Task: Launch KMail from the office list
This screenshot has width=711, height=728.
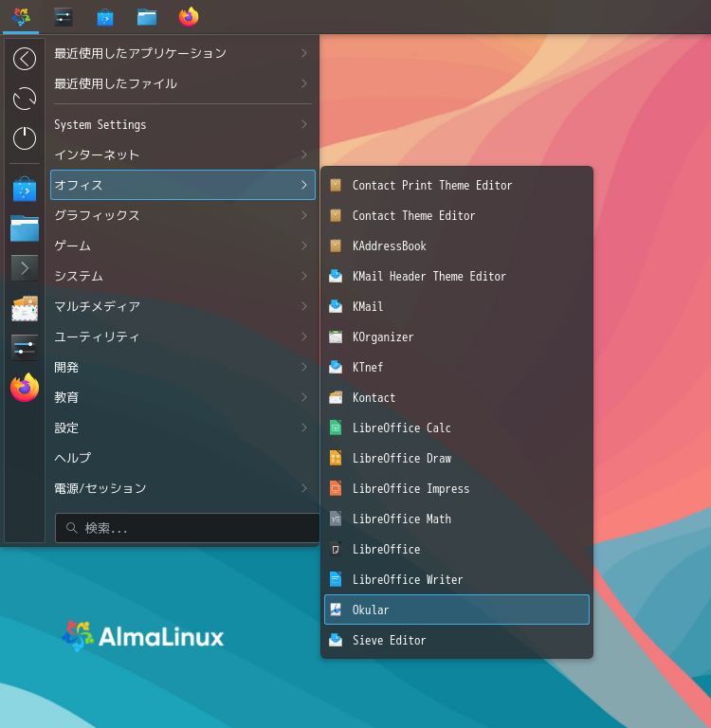Action: 457,306
